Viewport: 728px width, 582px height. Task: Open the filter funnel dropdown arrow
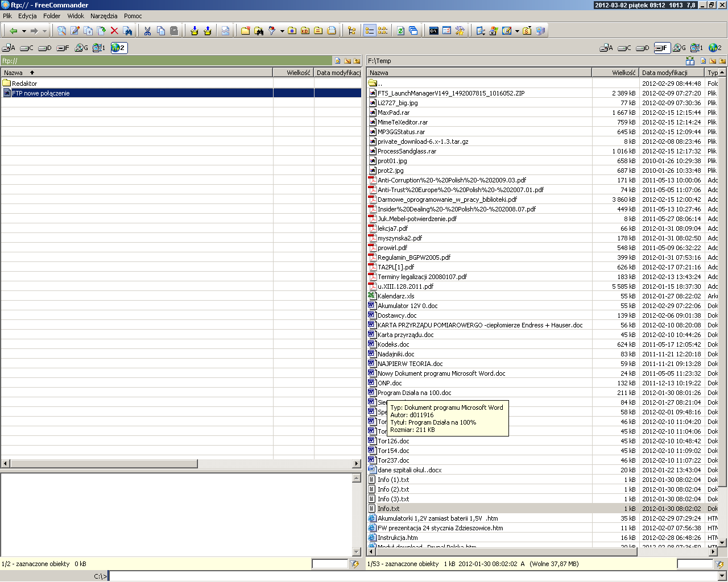282,31
